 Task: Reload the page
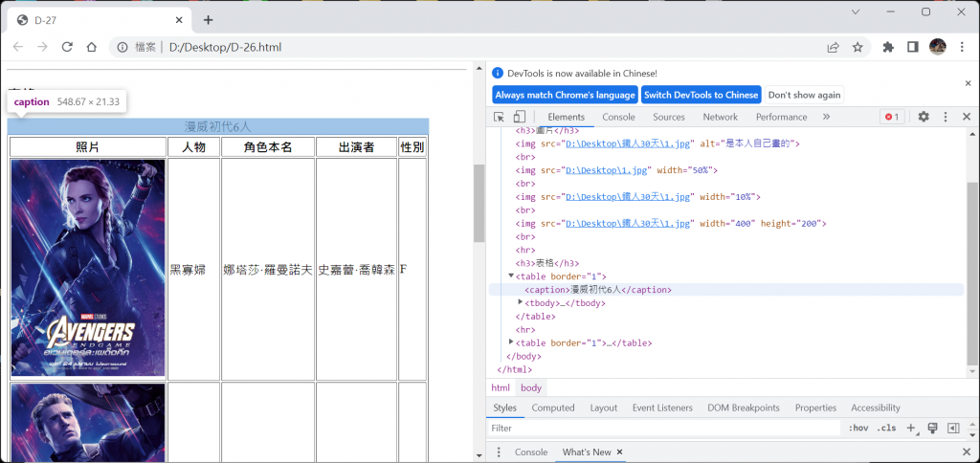point(68,47)
